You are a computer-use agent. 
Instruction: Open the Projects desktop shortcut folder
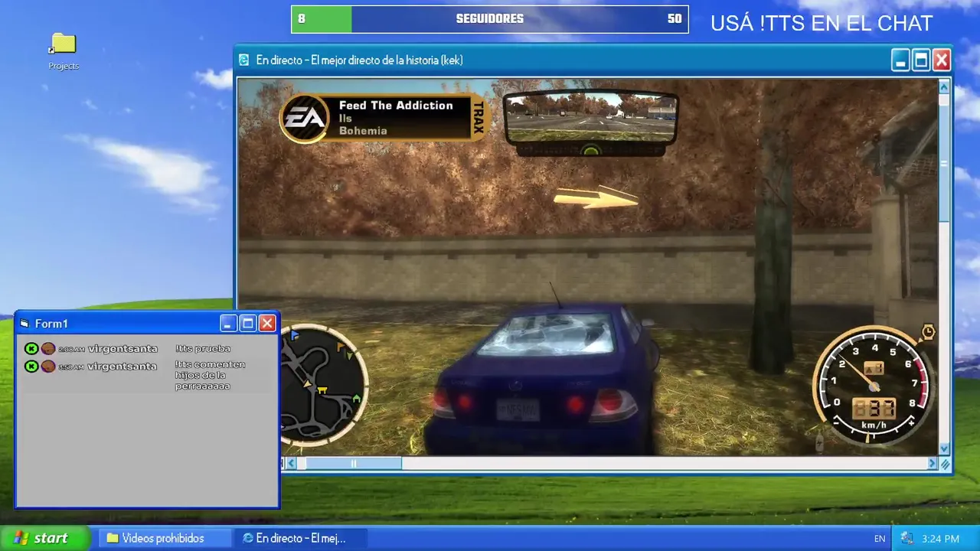64,51
